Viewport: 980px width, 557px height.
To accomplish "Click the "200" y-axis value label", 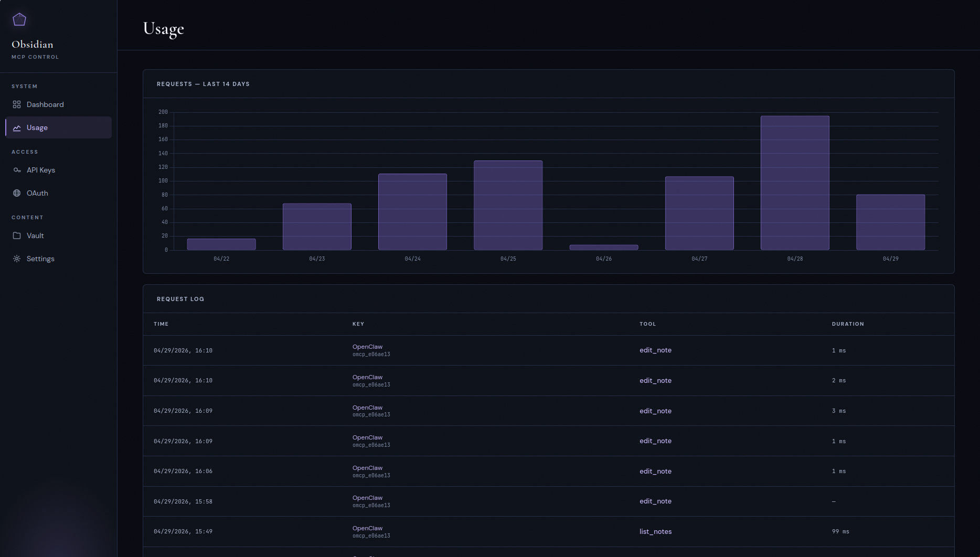I will coord(163,112).
